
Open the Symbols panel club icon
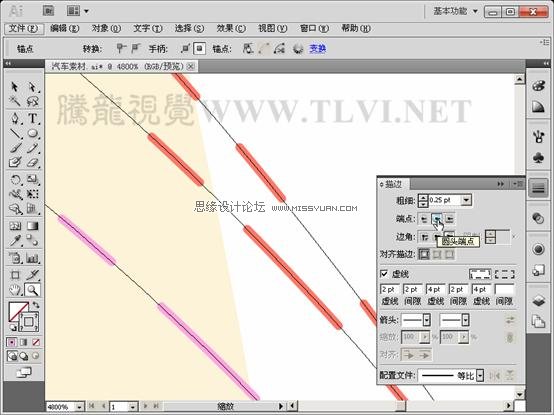click(x=538, y=158)
